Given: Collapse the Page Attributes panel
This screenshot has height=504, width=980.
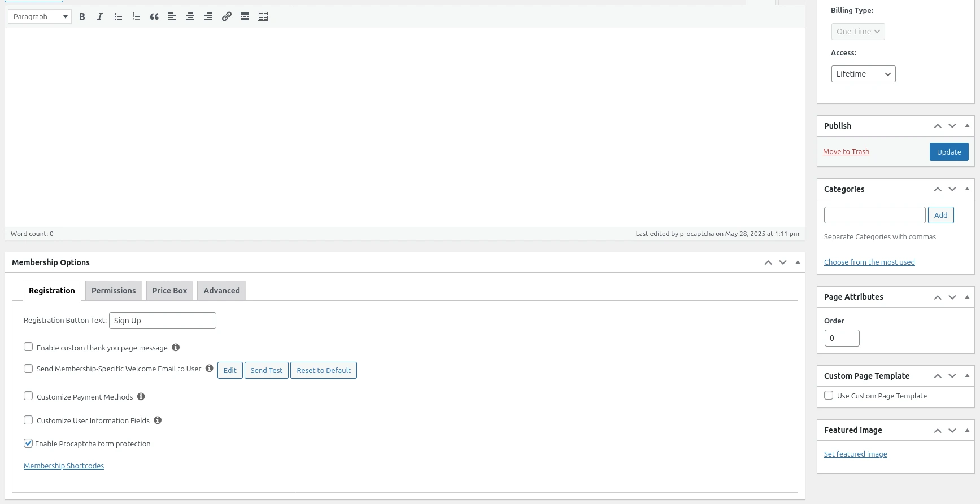Looking at the screenshot, I should (x=967, y=297).
